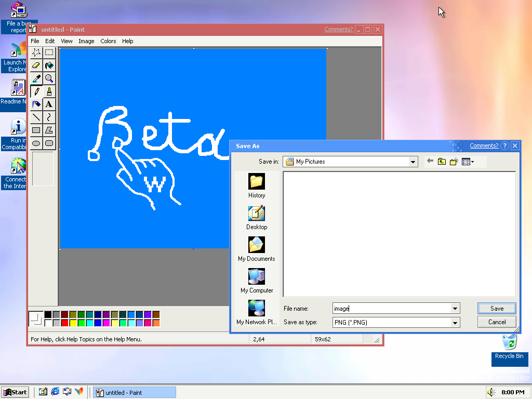This screenshot has width=532, height=399.
Task: Pick the Eraser tool in toolbox
Action: (36, 65)
